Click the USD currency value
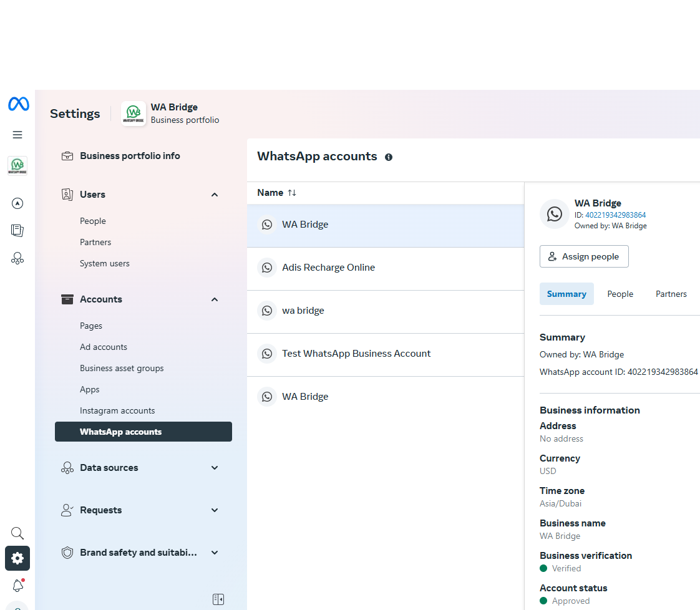700x610 pixels. (548, 471)
